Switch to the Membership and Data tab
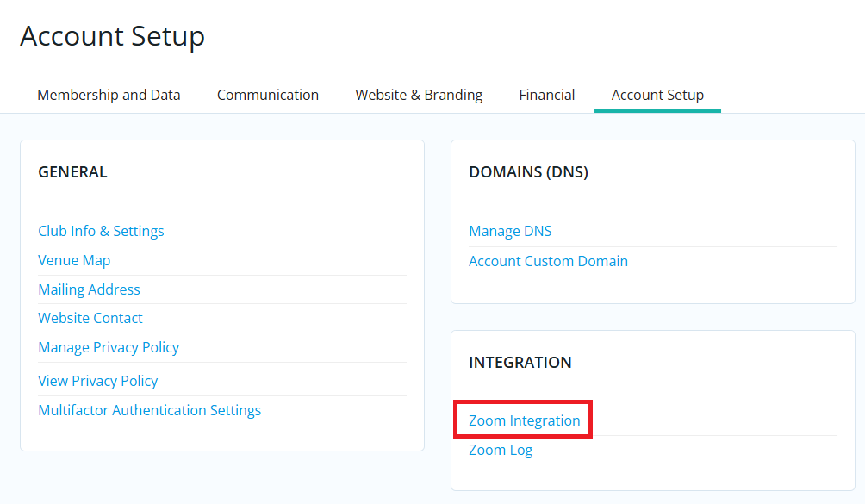This screenshot has width=865, height=504. 109,95
